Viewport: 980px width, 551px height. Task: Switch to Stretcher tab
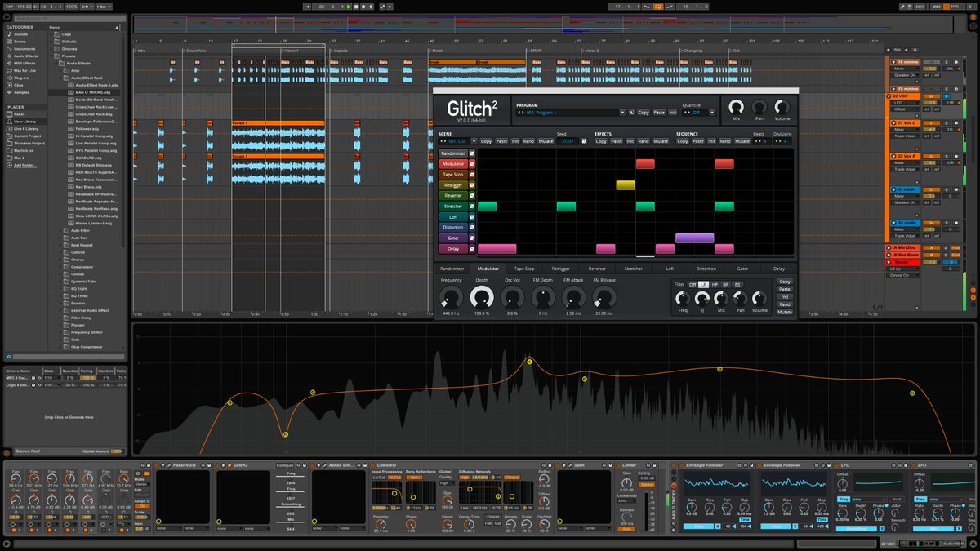click(634, 269)
